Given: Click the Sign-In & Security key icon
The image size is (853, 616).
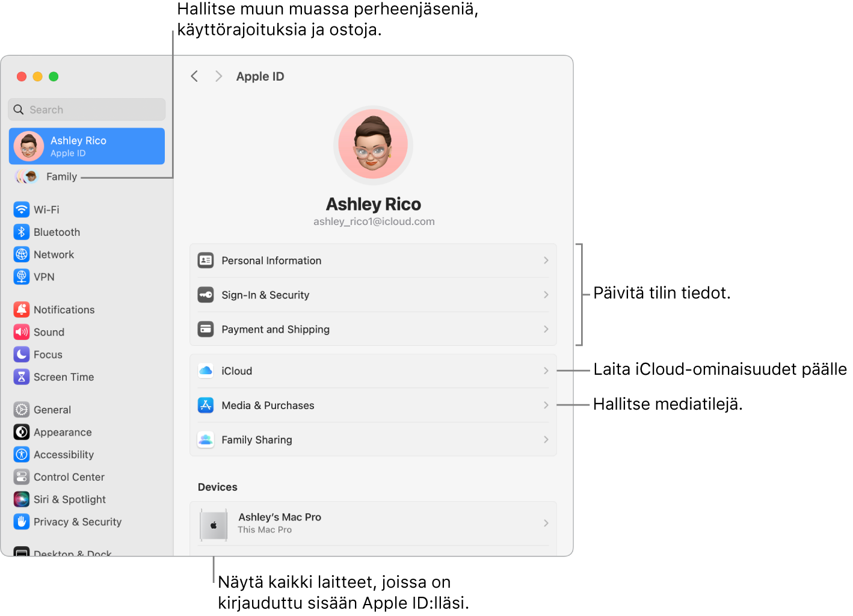Looking at the screenshot, I should click(206, 295).
